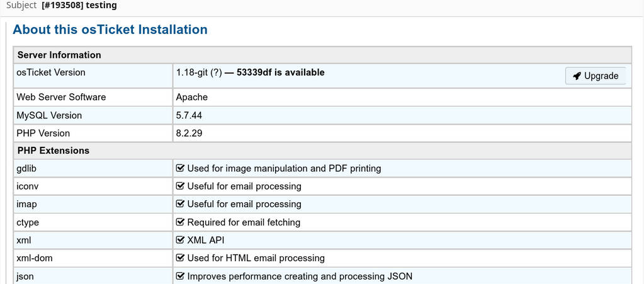Click the Upgrade button

[x=596, y=76]
